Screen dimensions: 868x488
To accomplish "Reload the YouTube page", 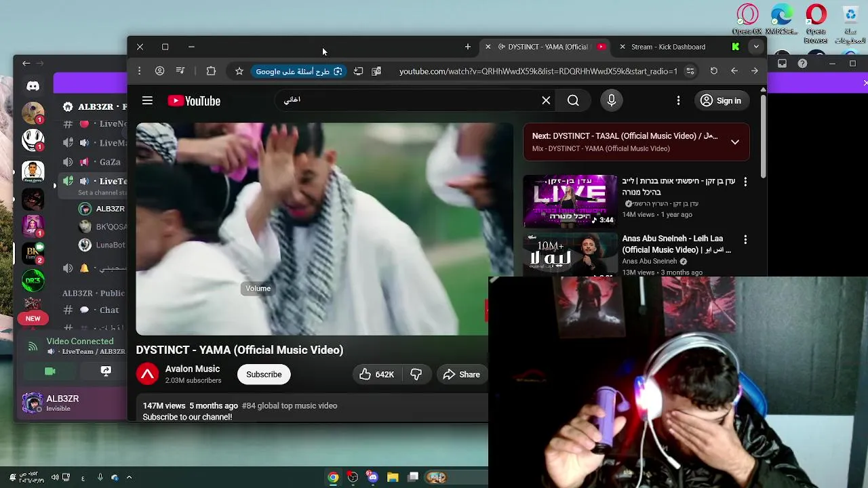I will coord(714,71).
